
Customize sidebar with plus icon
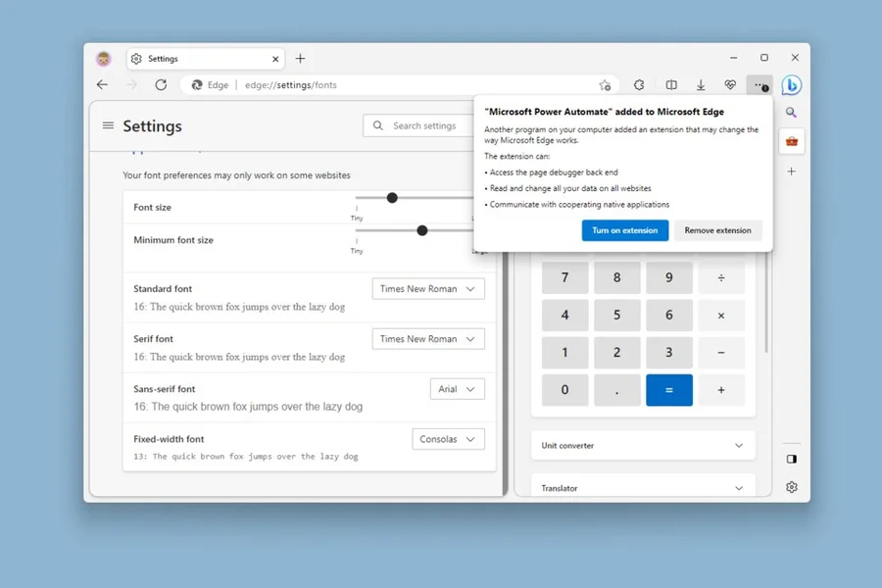point(792,171)
